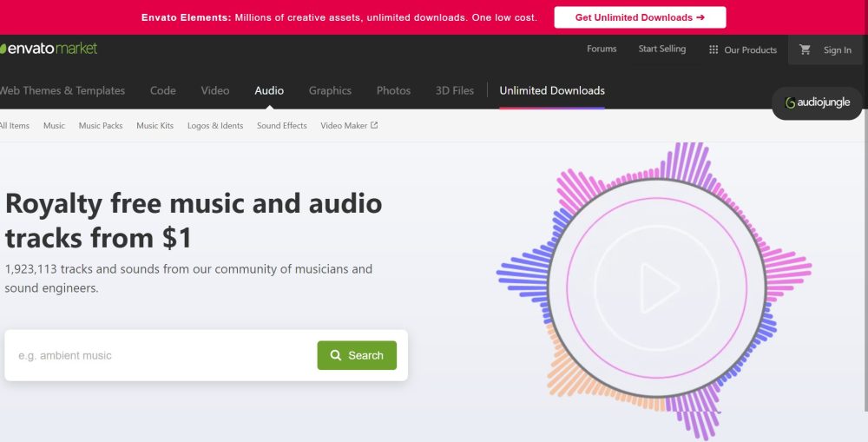The width and height of the screenshot is (868, 442).
Task: Open the Start Selling link
Action: 662,49
